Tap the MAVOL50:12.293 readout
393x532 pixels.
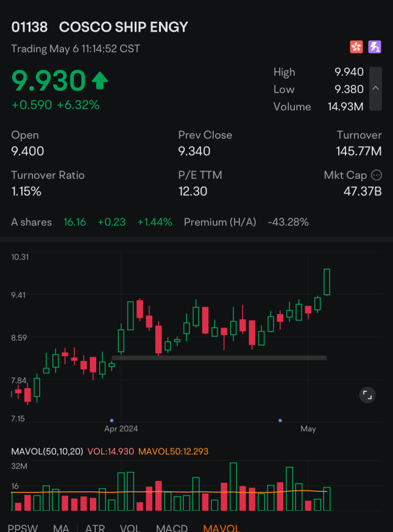click(173, 451)
